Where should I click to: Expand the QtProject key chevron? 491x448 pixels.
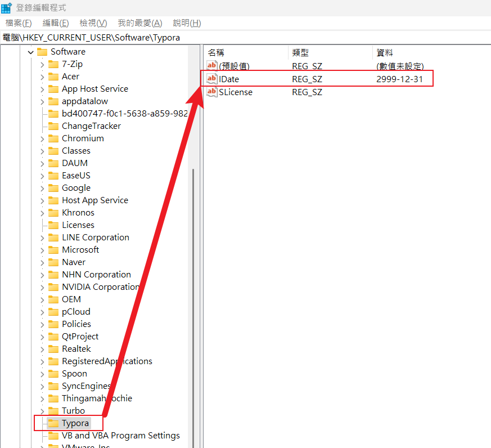tap(42, 337)
